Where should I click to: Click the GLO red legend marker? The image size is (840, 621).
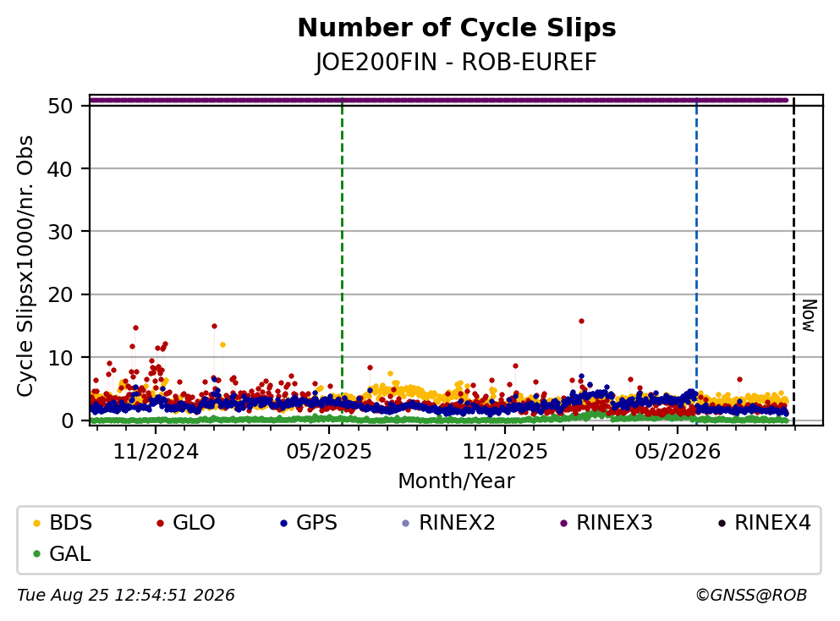point(160,523)
